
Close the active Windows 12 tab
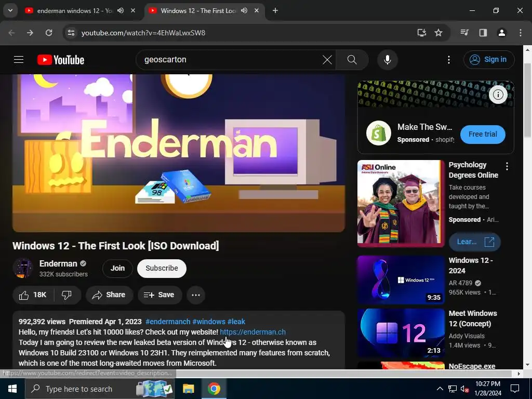tap(257, 11)
